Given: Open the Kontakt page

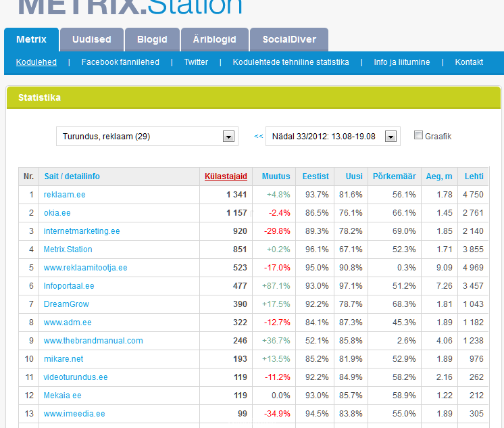Looking at the screenshot, I should 469,62.
